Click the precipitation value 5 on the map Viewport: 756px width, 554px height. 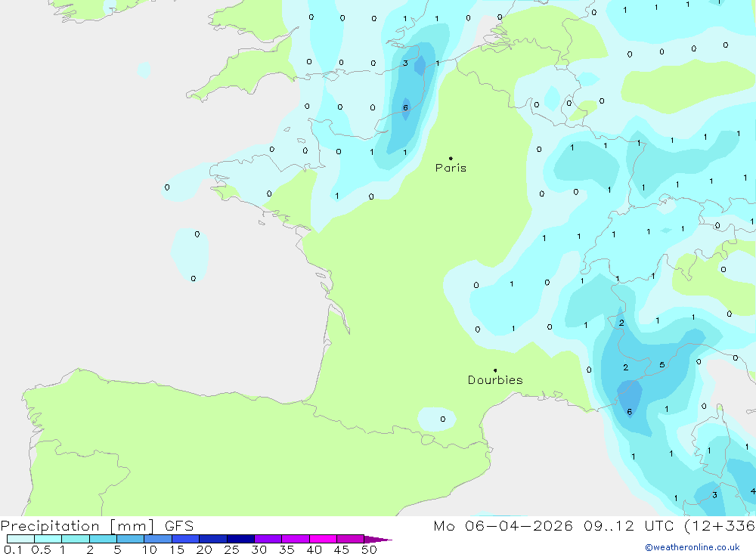pos(662,365)
